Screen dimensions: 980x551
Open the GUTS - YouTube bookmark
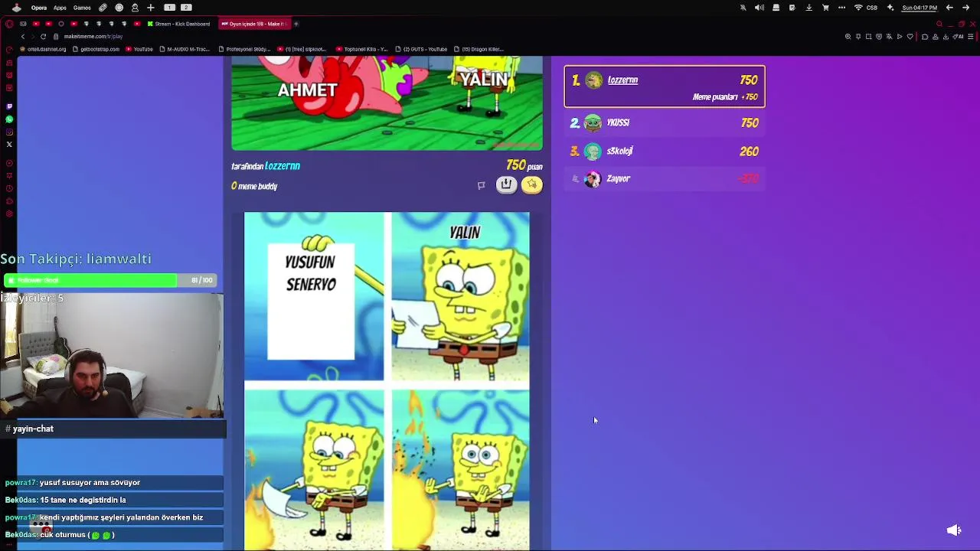click(x=421, y=49)
